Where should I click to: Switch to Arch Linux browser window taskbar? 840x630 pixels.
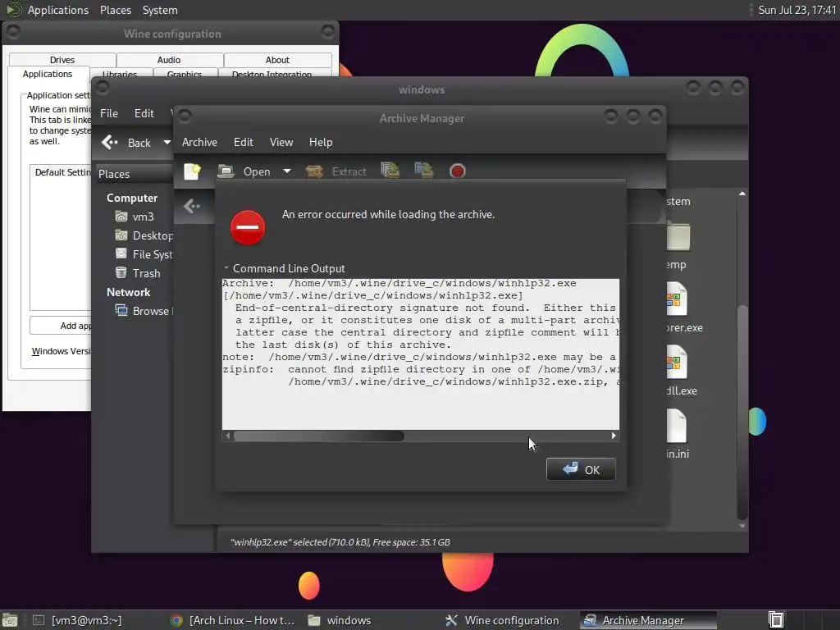232,620
